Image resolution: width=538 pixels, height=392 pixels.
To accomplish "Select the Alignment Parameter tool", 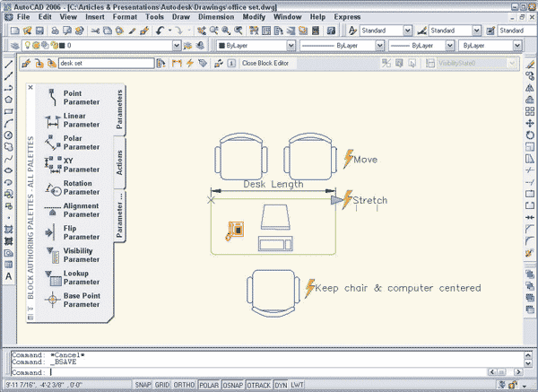I will (x=72, y=210).
